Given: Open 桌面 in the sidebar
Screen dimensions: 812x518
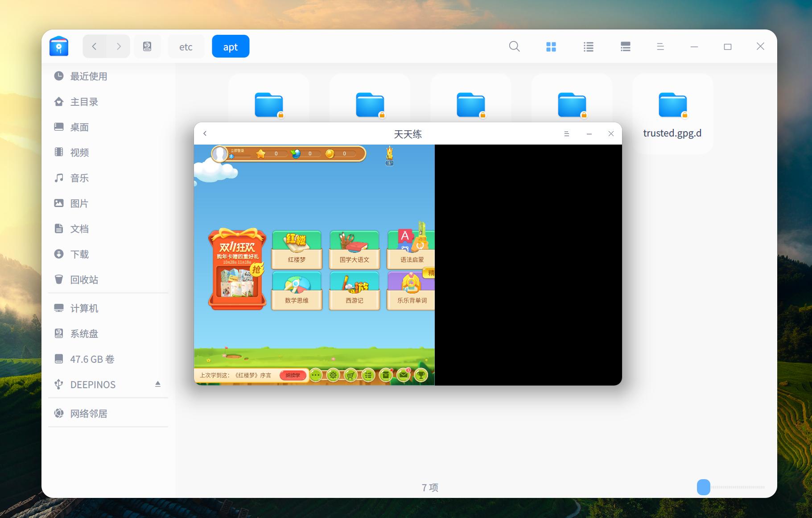Looking at the screenshot, I should coord(108,127).
